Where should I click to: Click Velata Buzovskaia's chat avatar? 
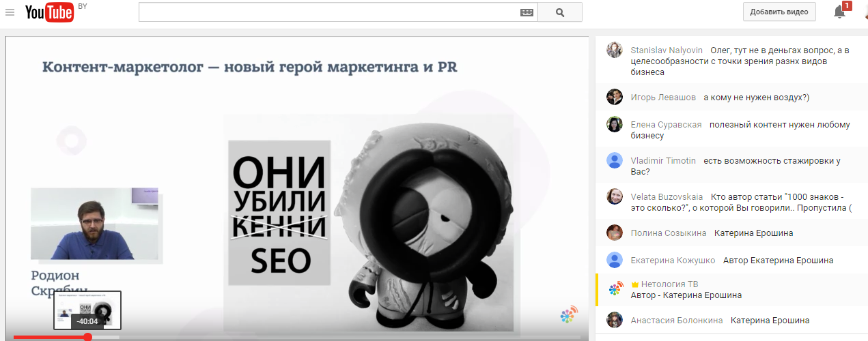coord(615,196)
